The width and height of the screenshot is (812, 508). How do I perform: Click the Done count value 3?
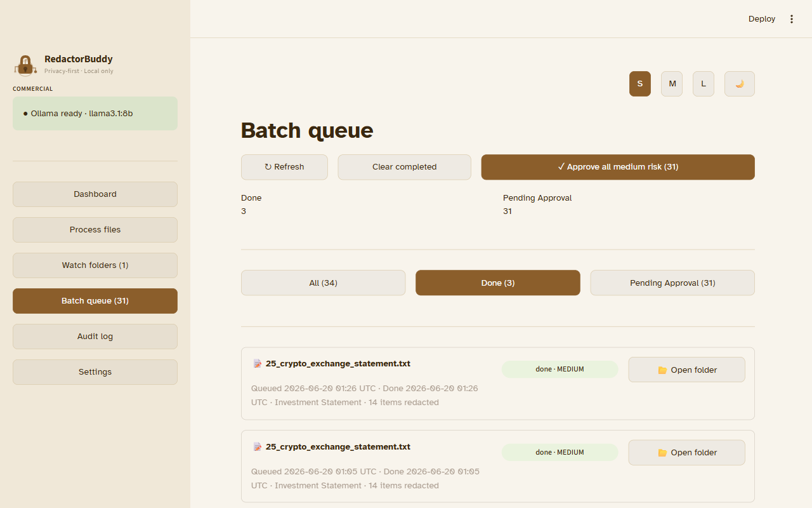click(244, 211)
